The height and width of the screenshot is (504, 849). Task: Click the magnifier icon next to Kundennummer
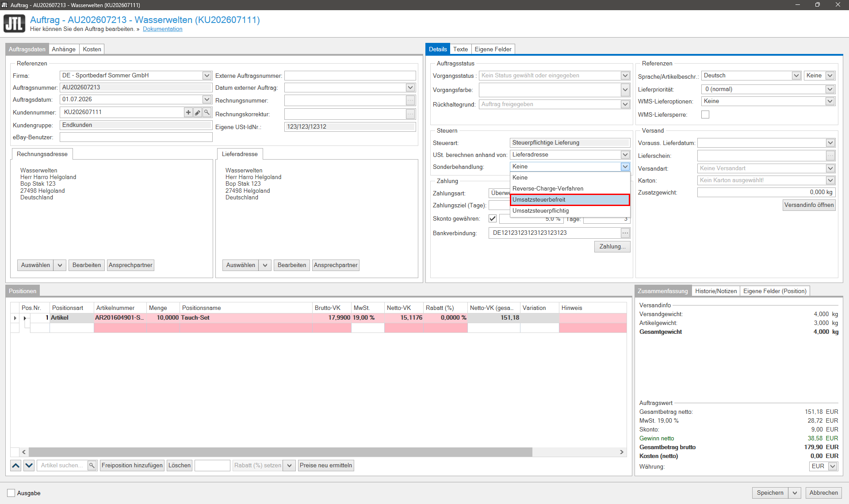(x=207, y=112)
